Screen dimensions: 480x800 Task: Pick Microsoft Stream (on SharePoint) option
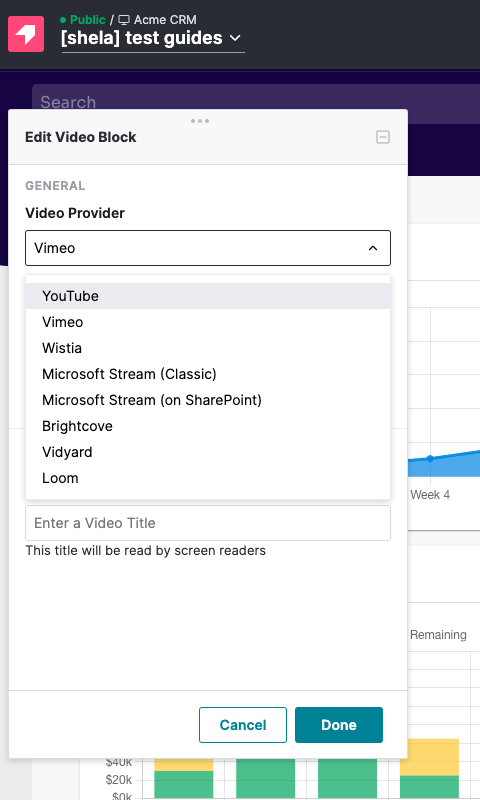click(x=208, y=400)
